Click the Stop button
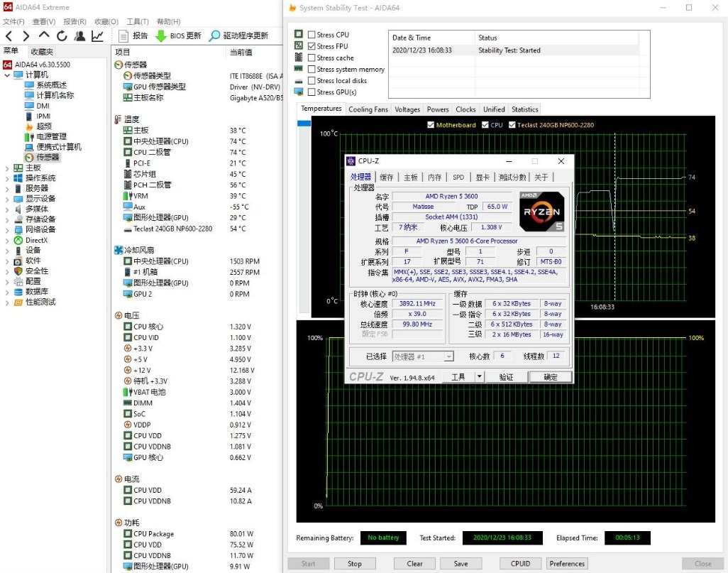This screenshot has width=728, height=573. (354, 564)
